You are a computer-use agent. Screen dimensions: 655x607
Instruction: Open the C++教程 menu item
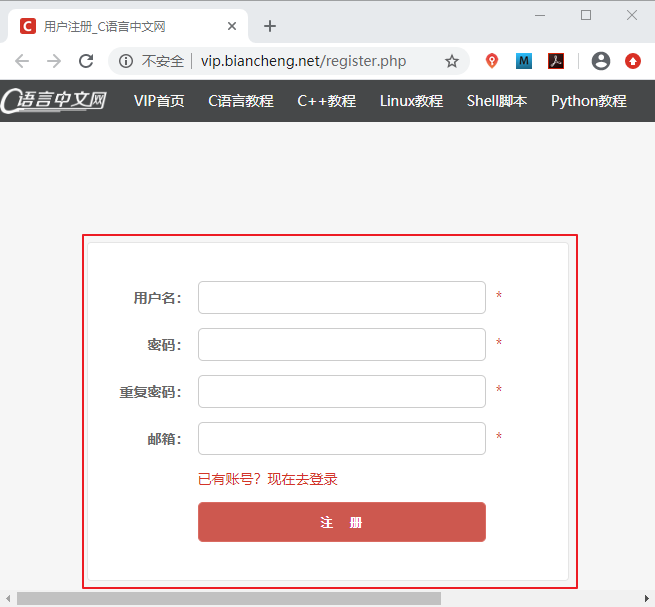(327, 101)
